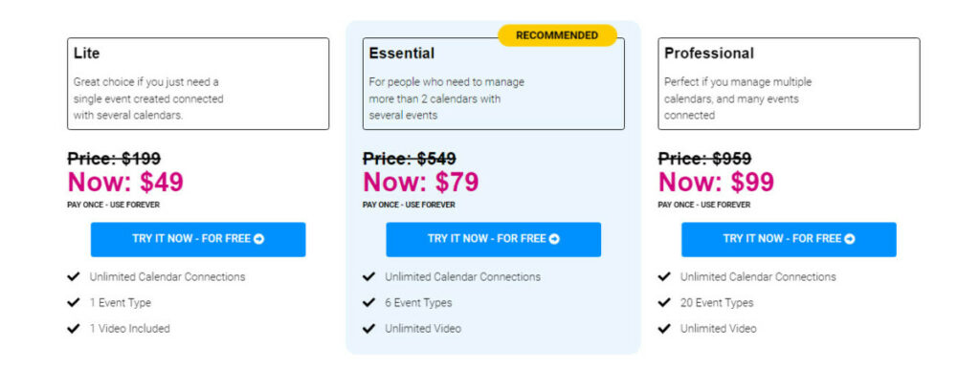
Task: Click the Now: $99 price text
Action: (x=716, y=183)
